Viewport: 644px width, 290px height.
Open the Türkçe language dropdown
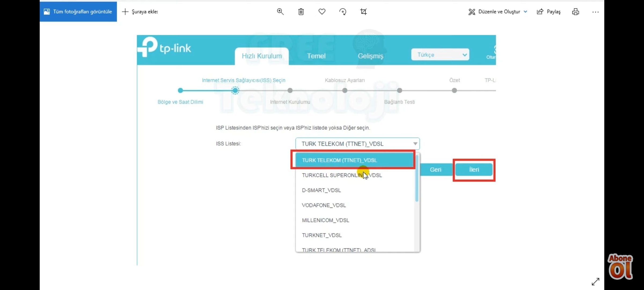click(x=440, y=55)
